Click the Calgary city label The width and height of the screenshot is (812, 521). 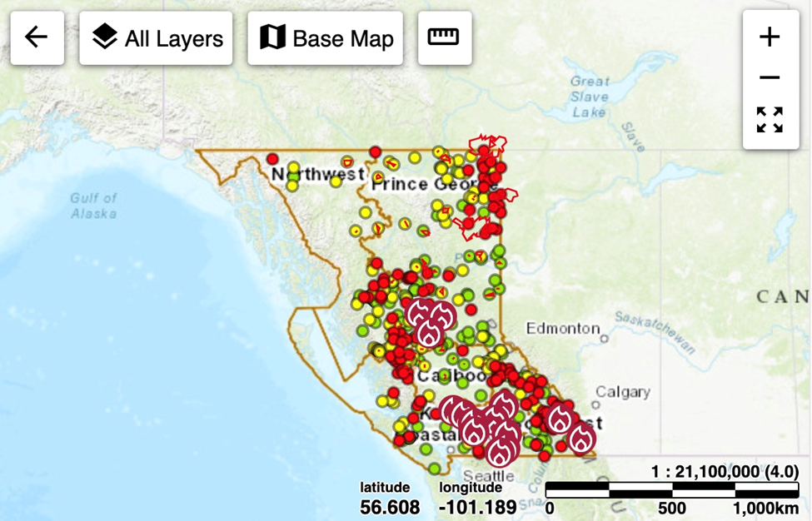(622, 392)
